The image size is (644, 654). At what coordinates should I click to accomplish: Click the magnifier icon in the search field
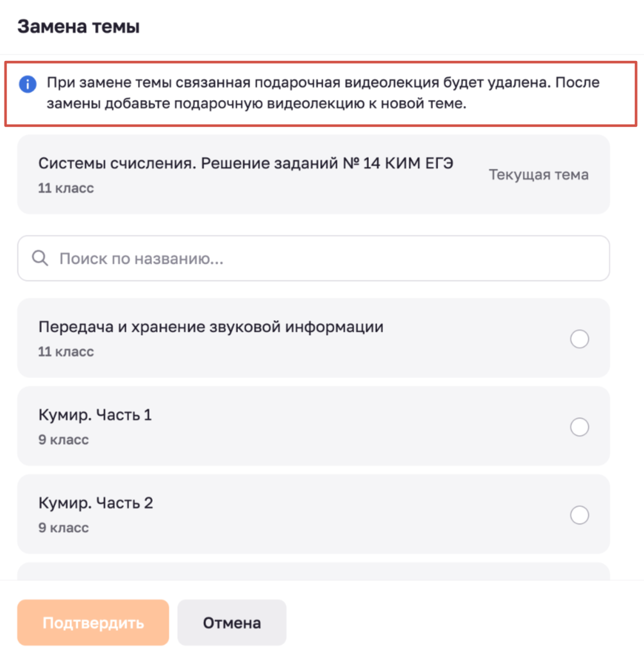(x=40, y=258)
